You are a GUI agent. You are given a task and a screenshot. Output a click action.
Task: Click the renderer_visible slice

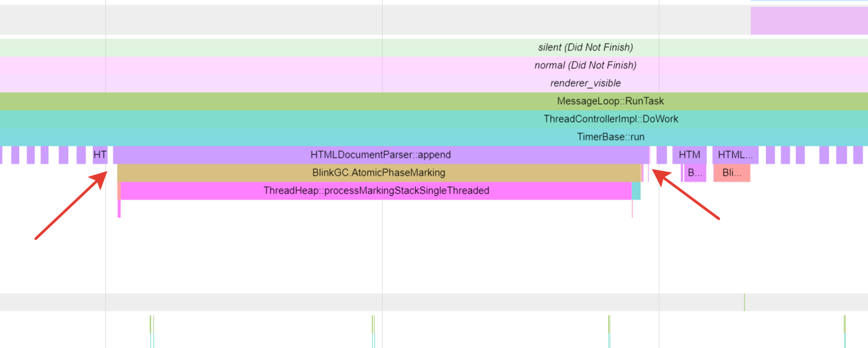point(434,83)
